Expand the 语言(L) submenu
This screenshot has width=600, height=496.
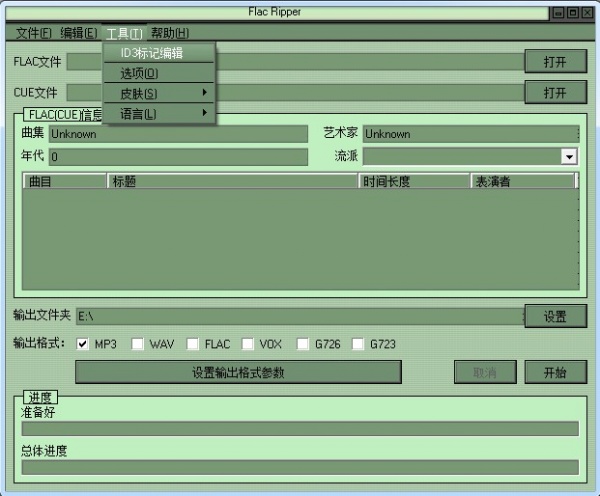[x=159, y=114]
